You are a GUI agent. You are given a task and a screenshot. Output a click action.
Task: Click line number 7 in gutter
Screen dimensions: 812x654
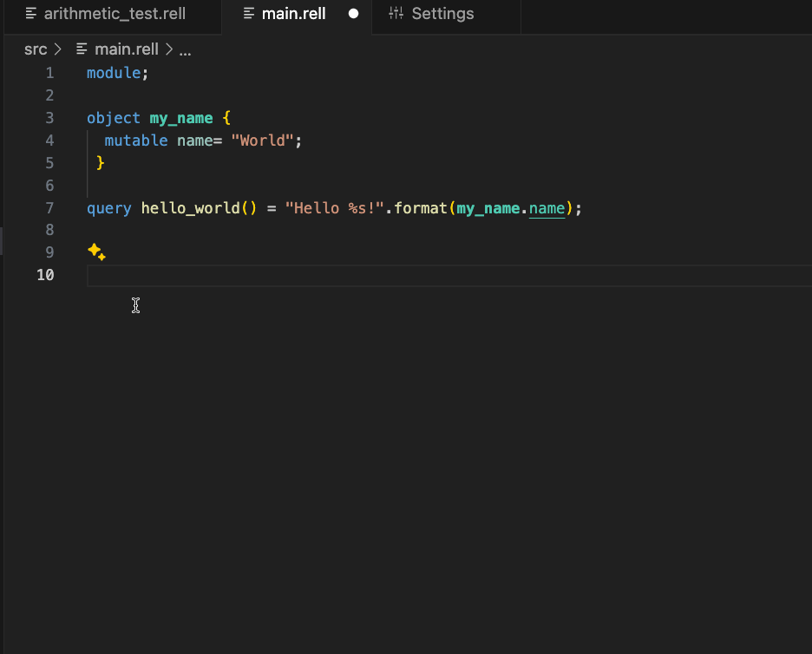coord(49,208)
